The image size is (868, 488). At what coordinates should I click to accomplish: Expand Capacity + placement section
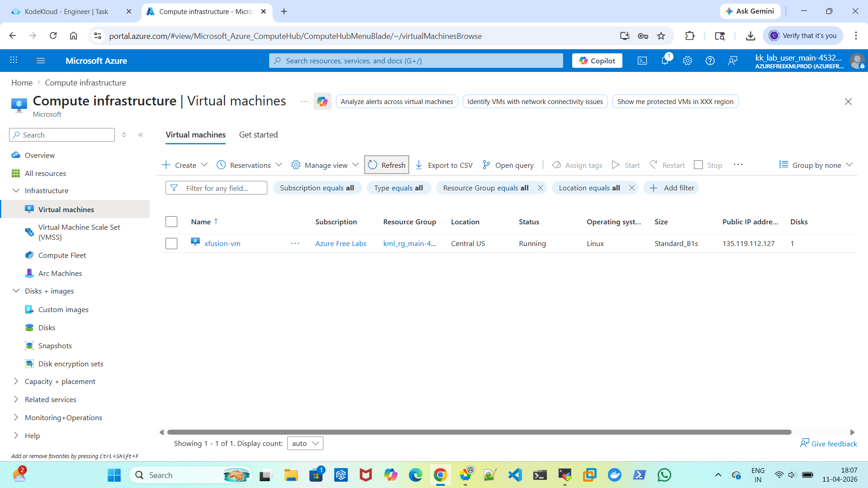[x=16, y=381]
